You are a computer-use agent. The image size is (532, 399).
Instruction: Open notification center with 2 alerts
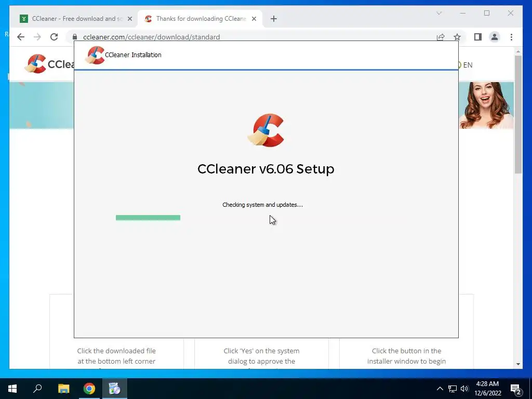click(516, 389)
